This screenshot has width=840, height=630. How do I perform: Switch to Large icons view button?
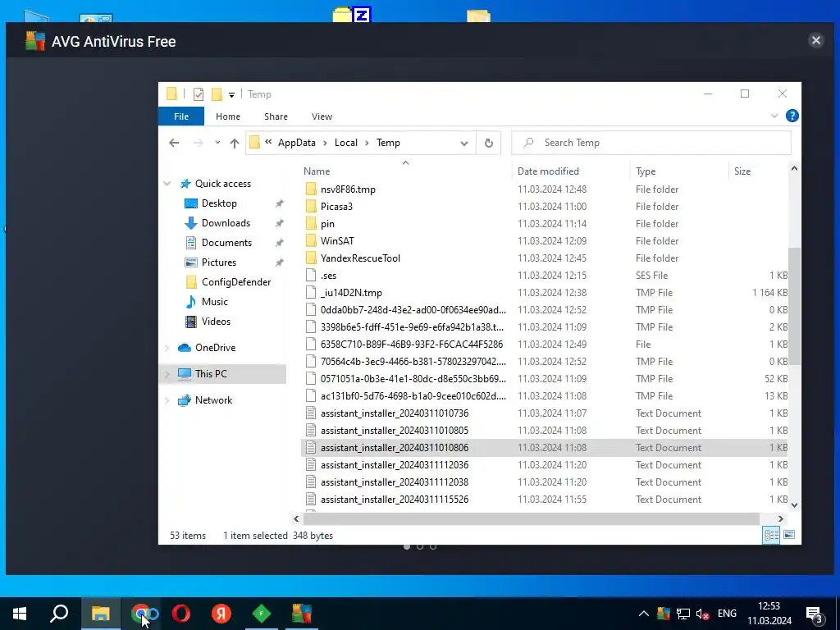pos(789,535)
